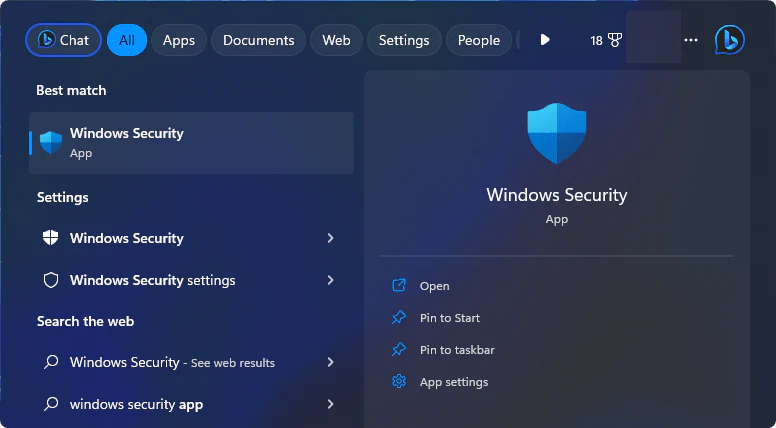This screenshot has height=428, width=776.
Task: Expand the 'See web results' chevron
Action: 331,362
